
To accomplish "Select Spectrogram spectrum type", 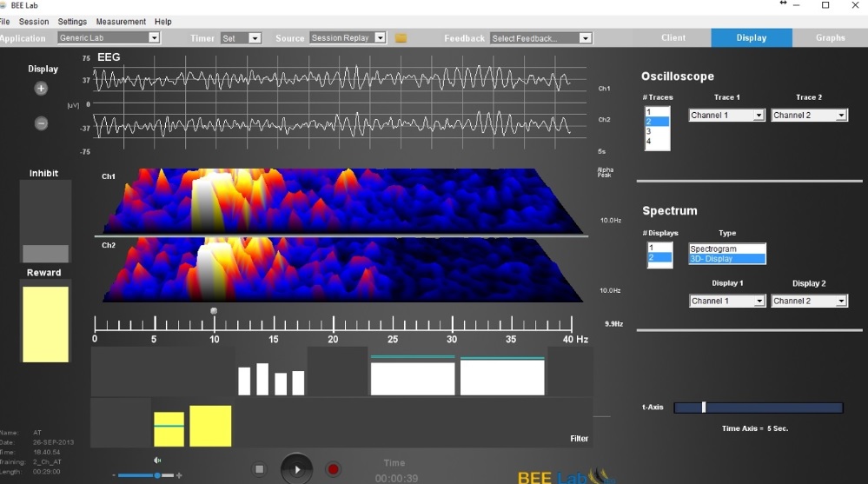I will (x=727, y=249).
